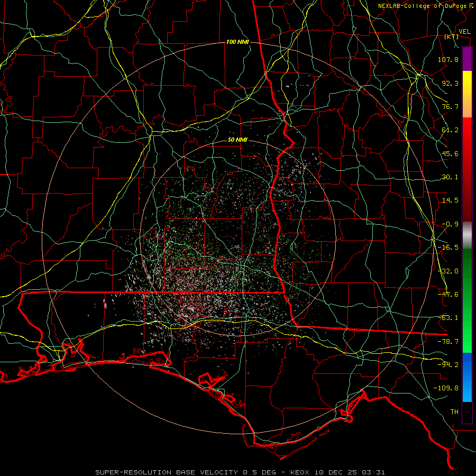Click the TH legend label
476x476 pixels.
click(454, 412)
